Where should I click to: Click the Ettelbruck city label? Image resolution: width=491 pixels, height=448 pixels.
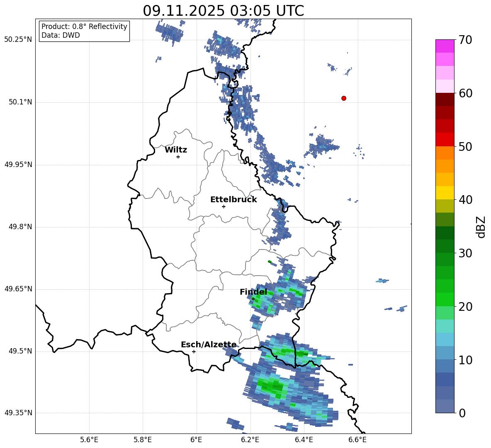click(233, 200)
